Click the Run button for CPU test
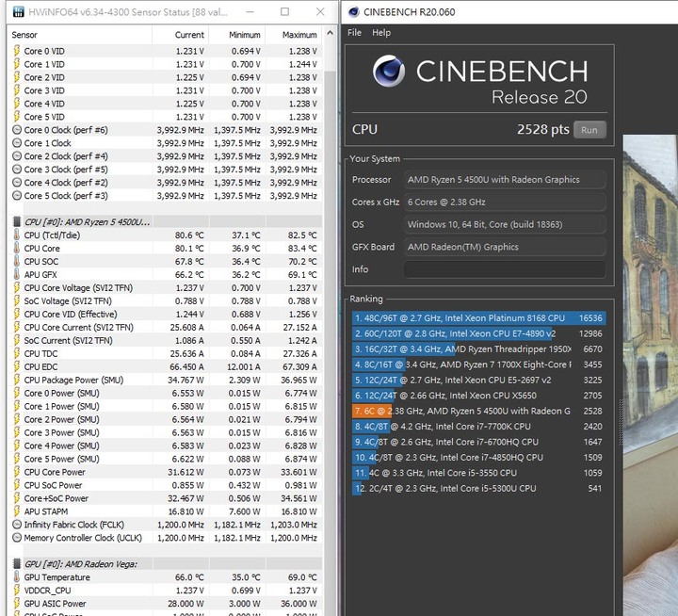 (x=589, y=130)
